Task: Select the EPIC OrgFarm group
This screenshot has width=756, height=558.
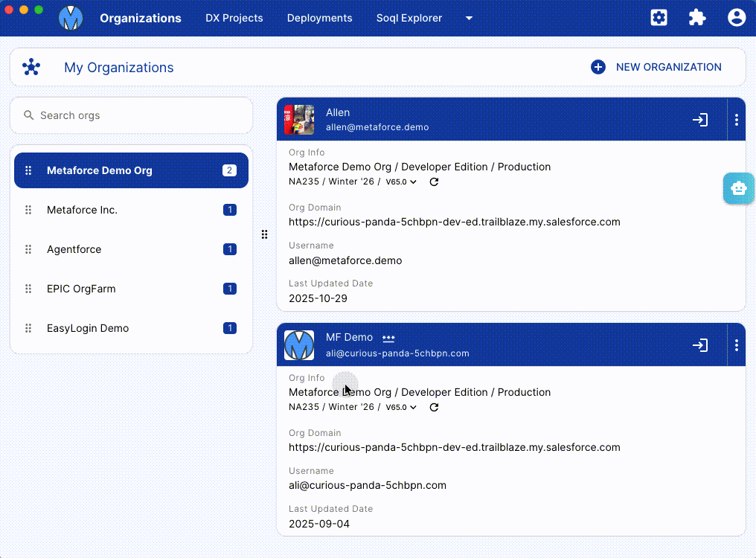Action: pyautogui.click(x=131, y=289)
